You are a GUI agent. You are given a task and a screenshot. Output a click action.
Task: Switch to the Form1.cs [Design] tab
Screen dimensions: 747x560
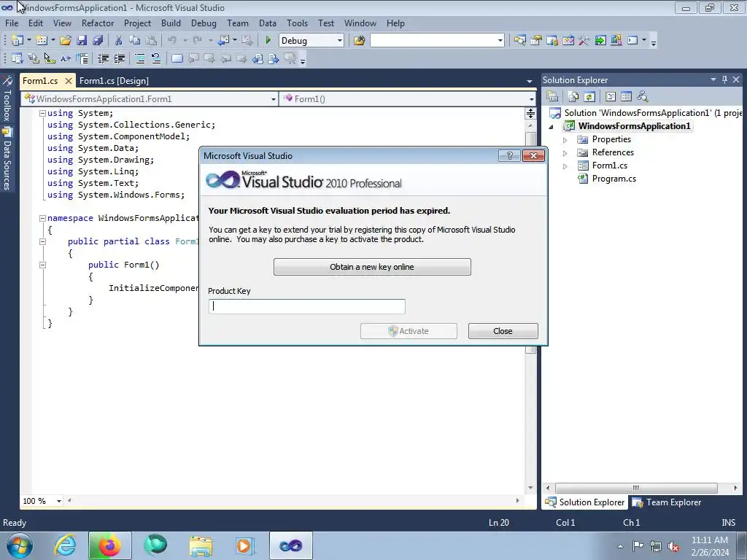[x=114, y=81]
